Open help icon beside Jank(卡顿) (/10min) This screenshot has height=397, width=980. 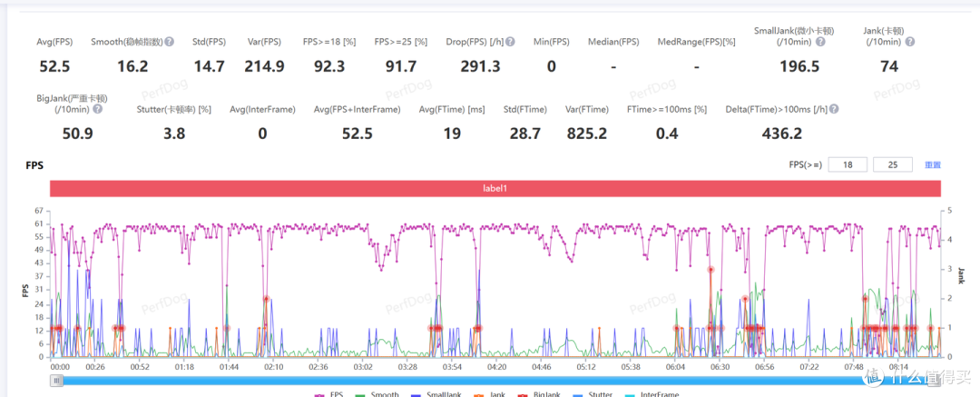(909, 42)
